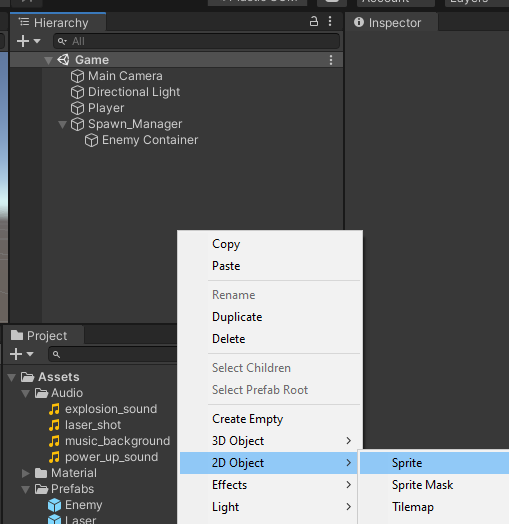Select the Material folder icon
The width and height of the screenshot is (509, 524).
(41, 473)
